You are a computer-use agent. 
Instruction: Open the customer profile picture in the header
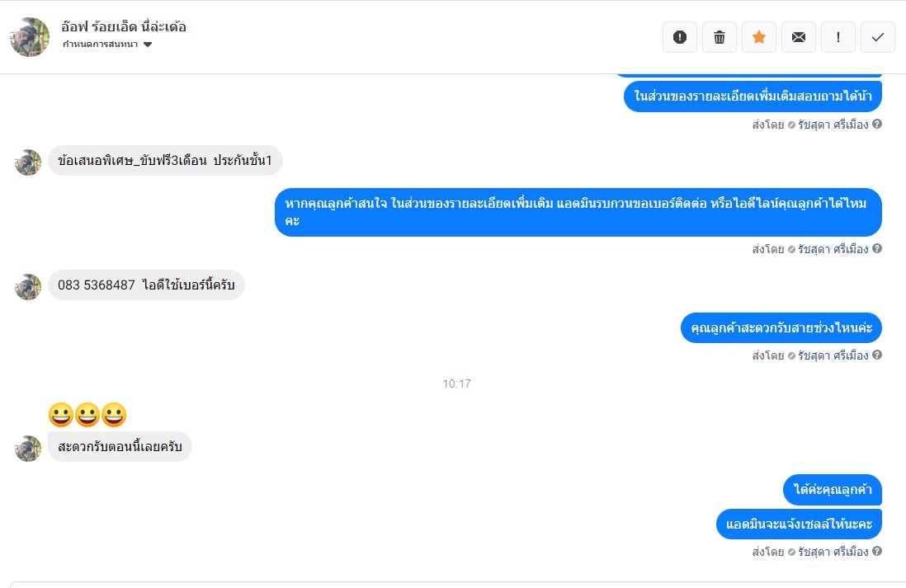click(x=30, y=37)
